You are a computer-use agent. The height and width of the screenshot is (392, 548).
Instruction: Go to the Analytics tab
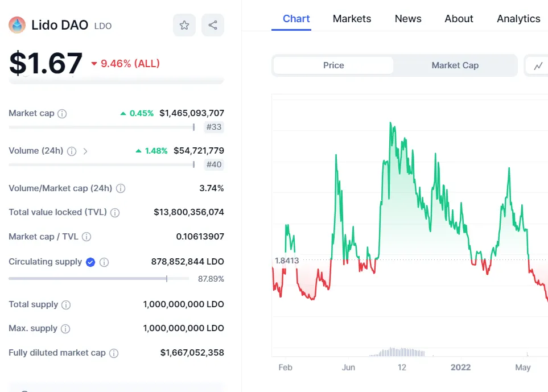click(518, 19)
